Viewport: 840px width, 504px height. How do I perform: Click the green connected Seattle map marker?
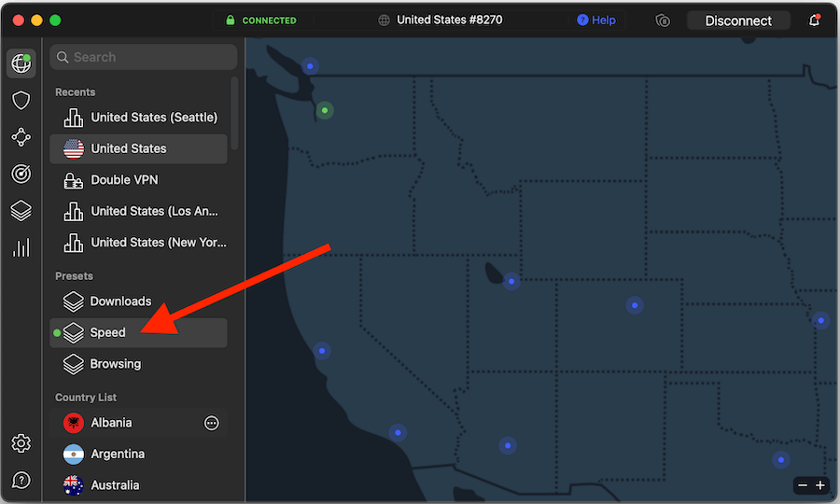[x=325, y=110]
